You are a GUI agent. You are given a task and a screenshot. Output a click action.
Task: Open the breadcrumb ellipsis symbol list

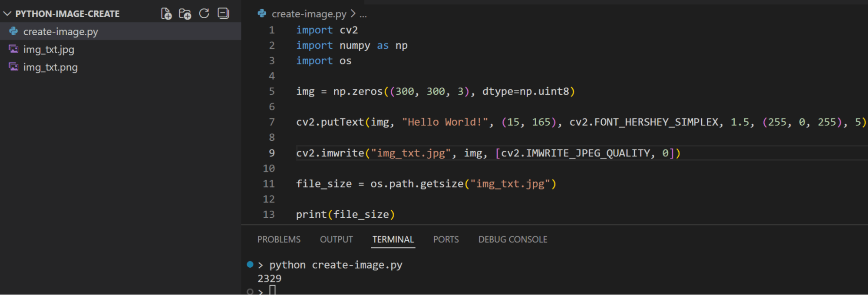363,14
